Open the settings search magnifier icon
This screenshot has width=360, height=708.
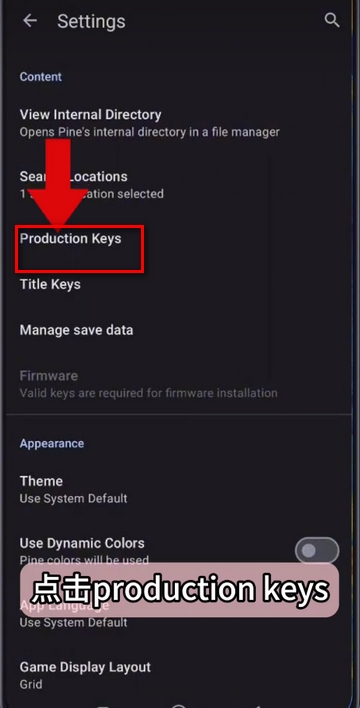[332, 20]
